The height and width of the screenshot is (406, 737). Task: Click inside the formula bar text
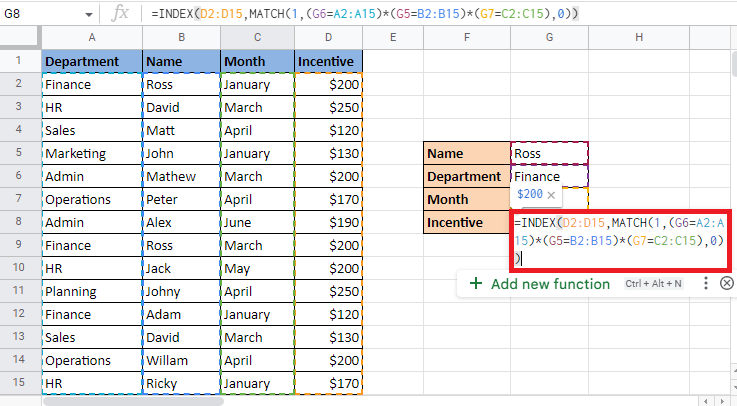point(400,13)
